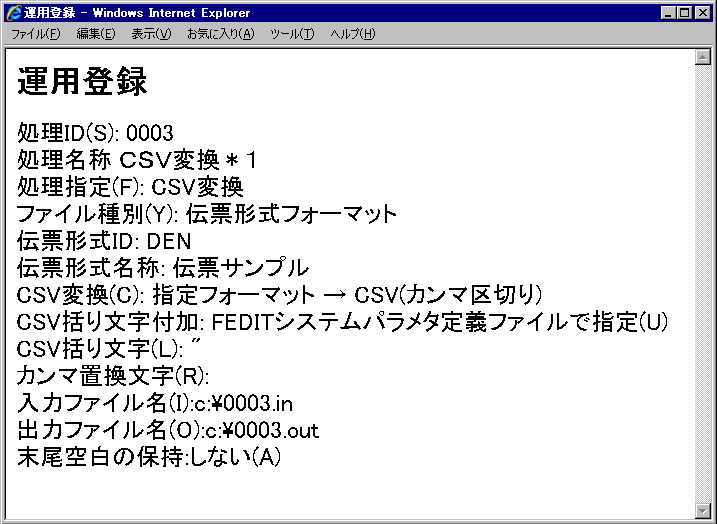Click the scrollbar down arrow
717x524 pixels.
click(x=702, y=510)
